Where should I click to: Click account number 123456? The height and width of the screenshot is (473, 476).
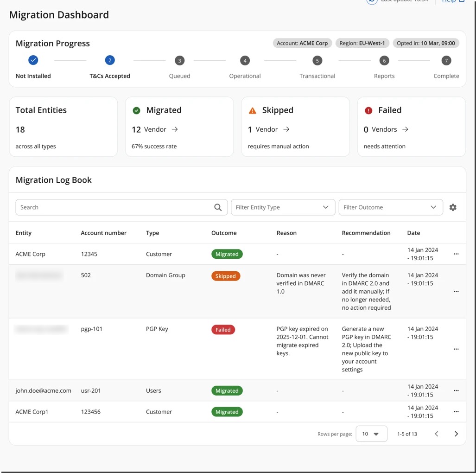(x=90, y=412)
